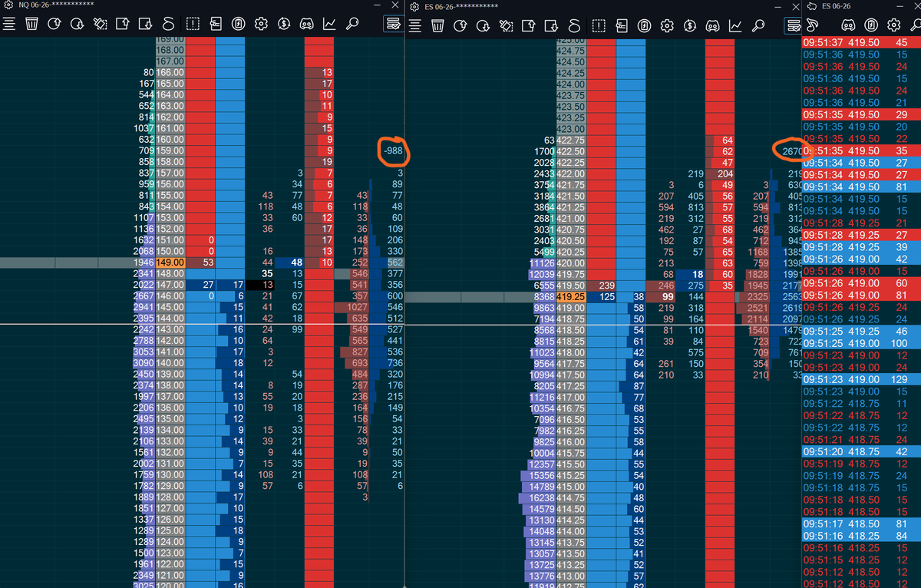Image resolution: width=921 pixels, height=588 pixels.
Task: Click boxed down-arrow icon in ES ladder toolbar
Action: point(552,25)
